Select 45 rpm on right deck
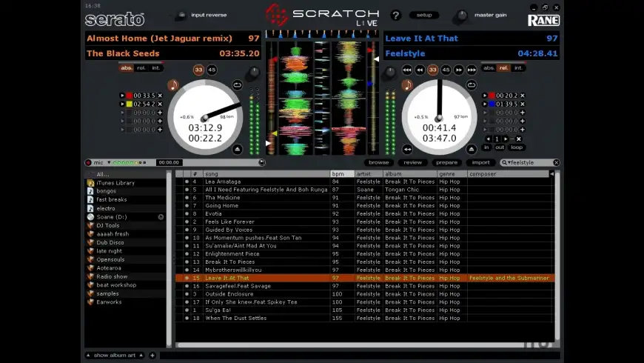The height and width of the screenshot is (363, 644). (x=446, y=70)
